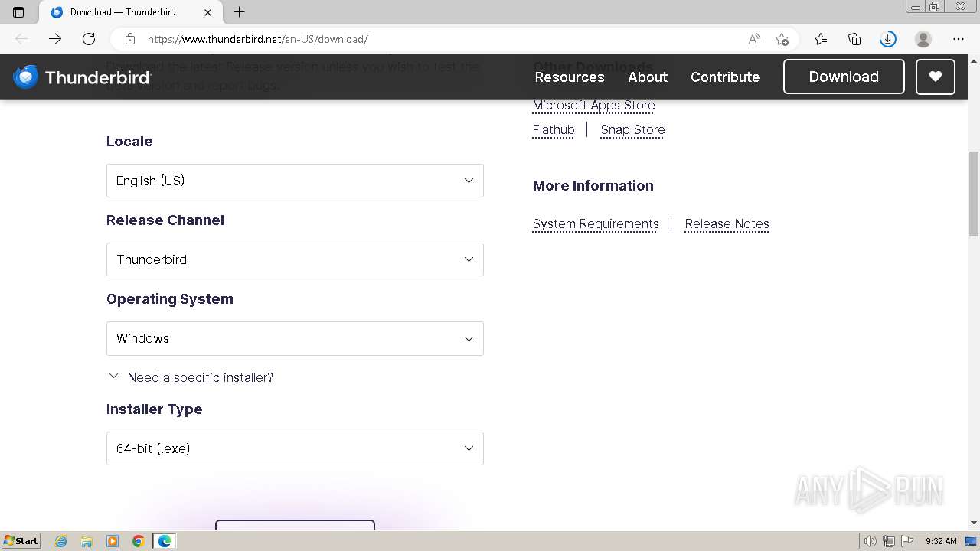
Task: Click the 'Operating System' label
Action: [170, 299]
